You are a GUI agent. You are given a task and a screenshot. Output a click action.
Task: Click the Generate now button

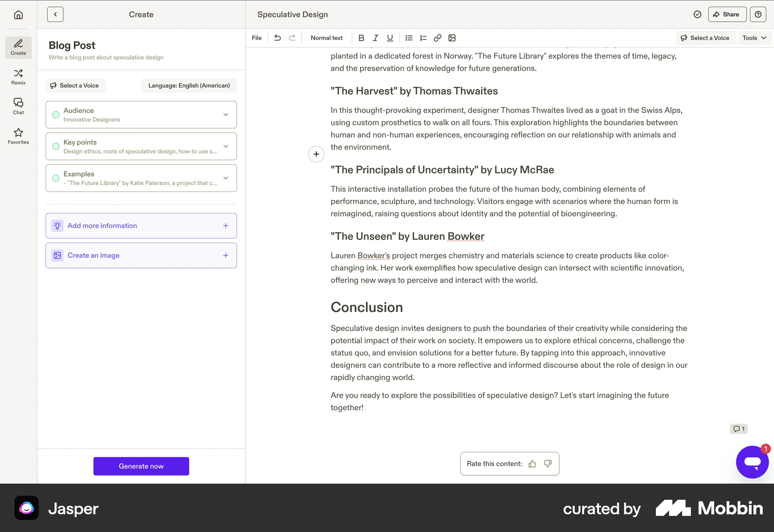(141, 466)
